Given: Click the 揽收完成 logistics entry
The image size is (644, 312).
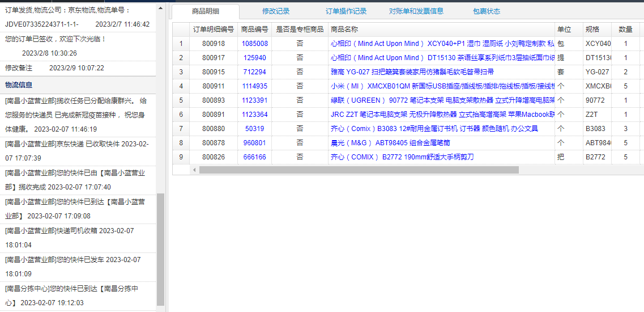Looking at the screenshot, I should pos(78,180).
